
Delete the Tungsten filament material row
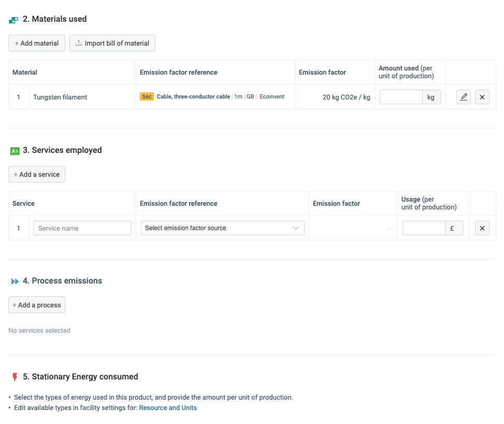482,97
